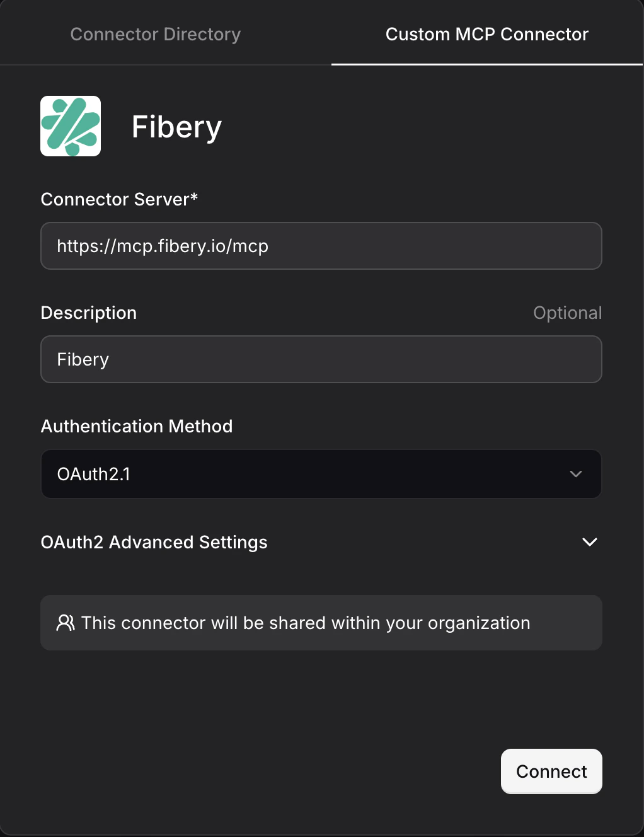Image resolution: width=644 pixels, height=837 pixels.
Task: Click the chevron inside the OAuth2.1 selector
Action: pyautogui.click(x=575, y=474)
